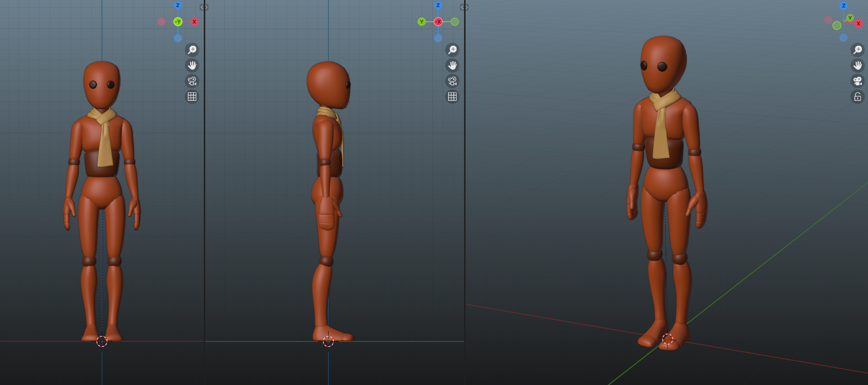
Task: Click the red X axis on the front-view gizmo
Action: click(194, 22)
